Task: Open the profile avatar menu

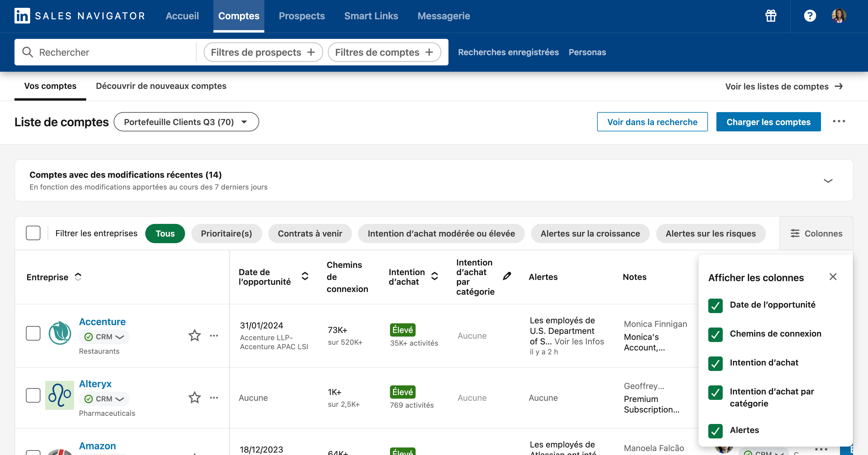Action: click(x=839, y=16)
